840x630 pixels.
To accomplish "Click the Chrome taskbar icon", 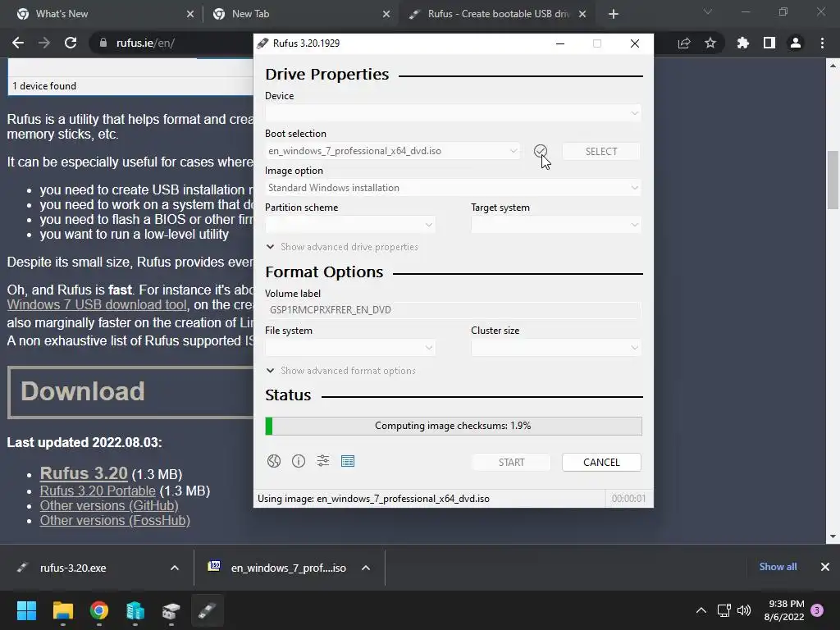I will tap(99, 610).
